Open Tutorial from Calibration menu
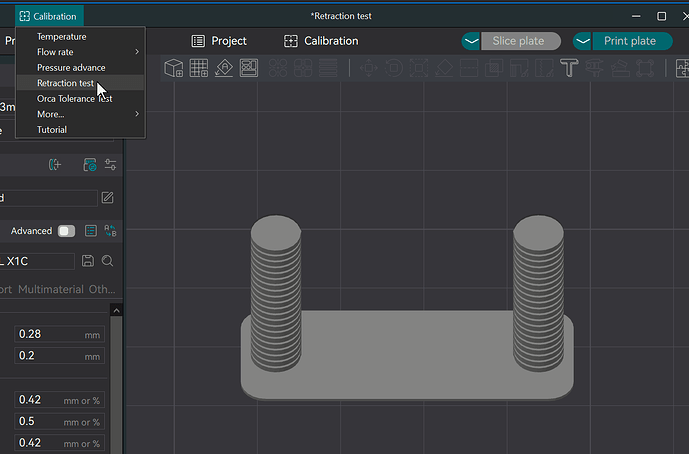689x454 pixels. tap(80, 130)
